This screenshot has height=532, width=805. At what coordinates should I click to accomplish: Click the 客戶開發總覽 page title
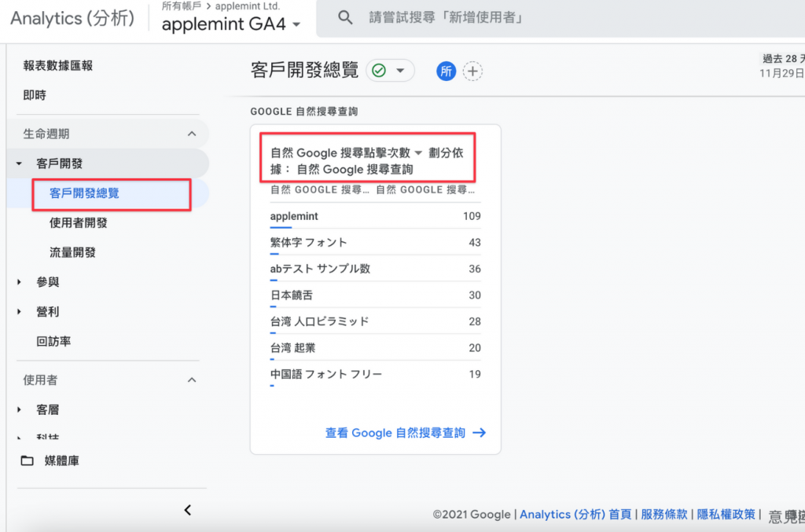tap(304, 70)
